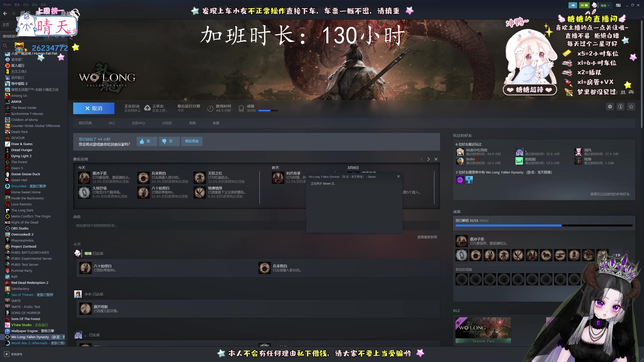Open the 查看 menu
644x362 pixels.
[x=17, y=5]
